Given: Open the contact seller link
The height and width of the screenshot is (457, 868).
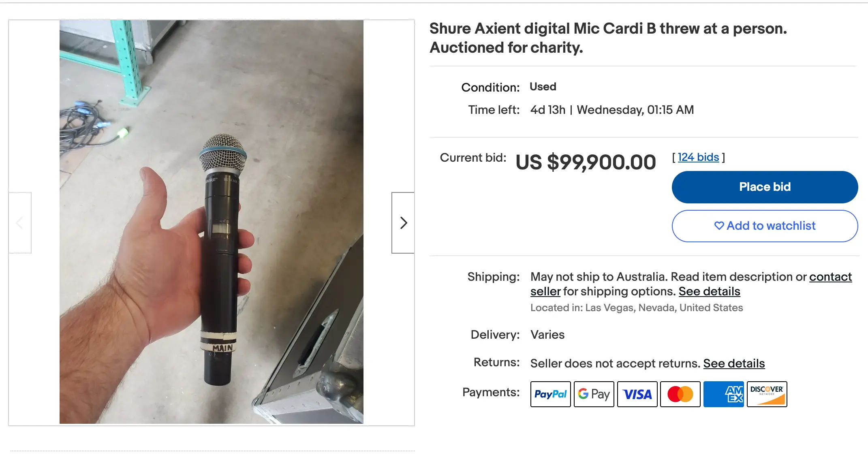Looking at the screenshot, I should 830,277.
